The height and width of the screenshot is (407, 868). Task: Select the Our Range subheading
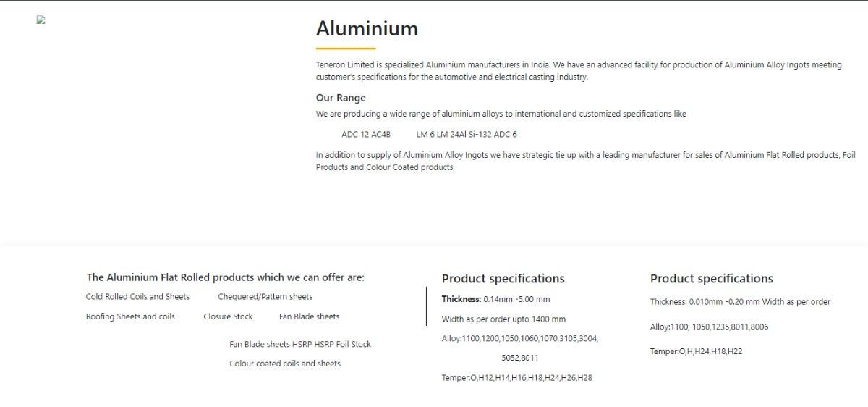click(341, 98)
